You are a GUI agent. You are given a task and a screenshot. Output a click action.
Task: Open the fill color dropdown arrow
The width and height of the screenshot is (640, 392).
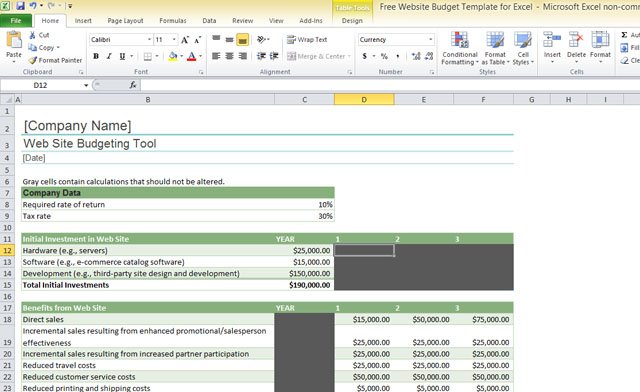pos(181,56)
